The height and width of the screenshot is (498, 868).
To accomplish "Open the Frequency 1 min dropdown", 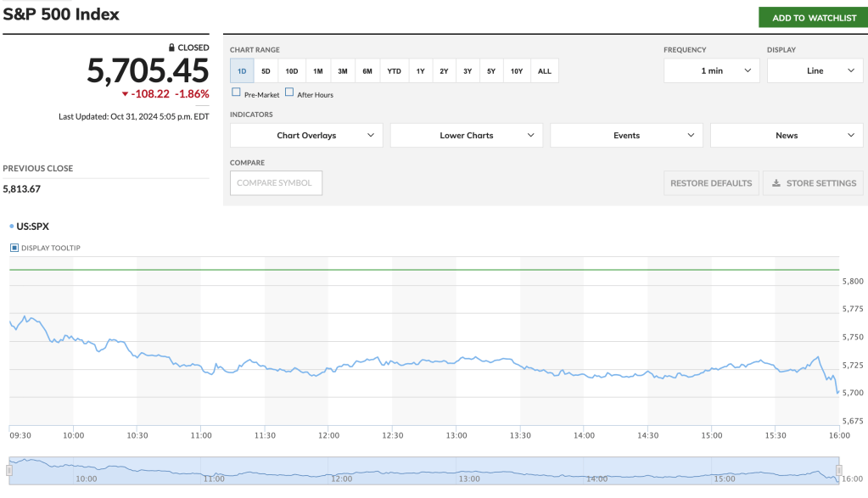I will click(x=711, y=70).
